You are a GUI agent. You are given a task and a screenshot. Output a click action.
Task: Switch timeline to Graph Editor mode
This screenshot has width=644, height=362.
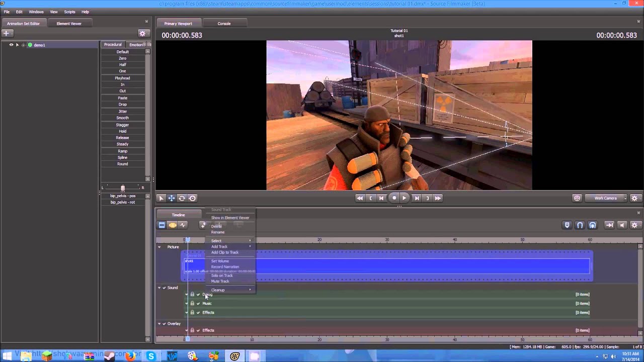(183, 225)
